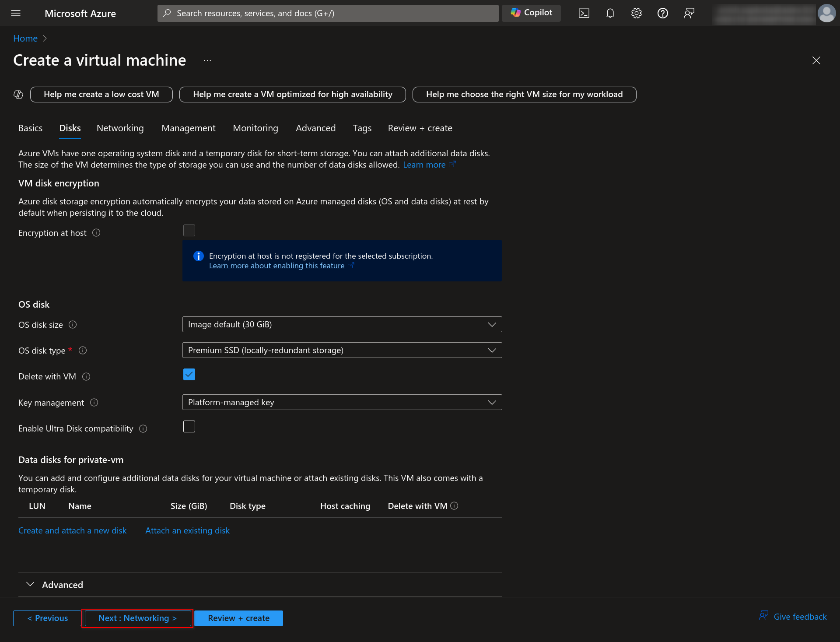Image resolution: width=840 pixels, height=642 pixels.
Task: Launch the Cloud Shell
Action: (584, 13)
